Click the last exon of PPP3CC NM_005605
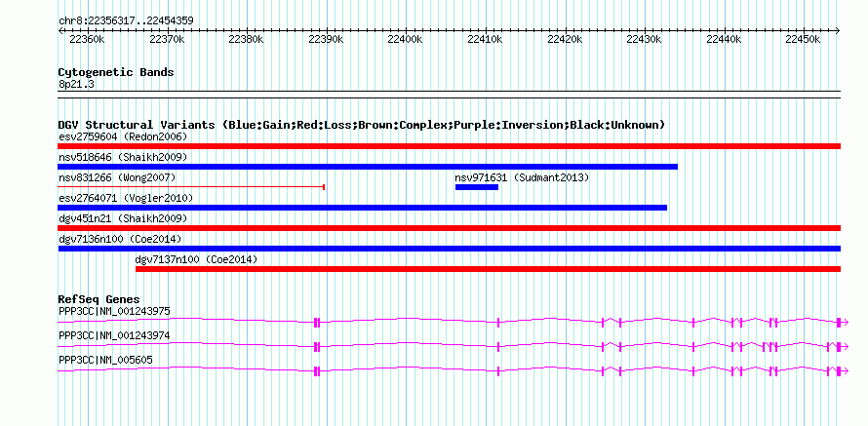The height and width of the screenshot is (426, 868). click(839, 371)
